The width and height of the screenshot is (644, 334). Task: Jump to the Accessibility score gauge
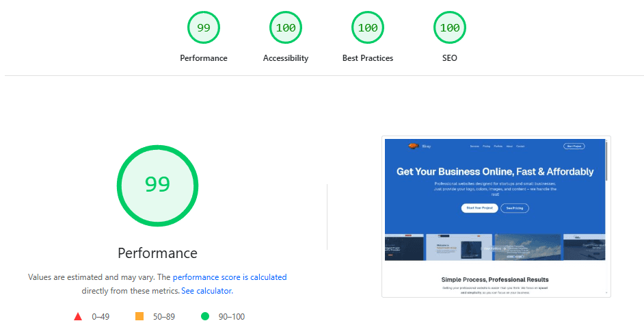tap(286, 28)
